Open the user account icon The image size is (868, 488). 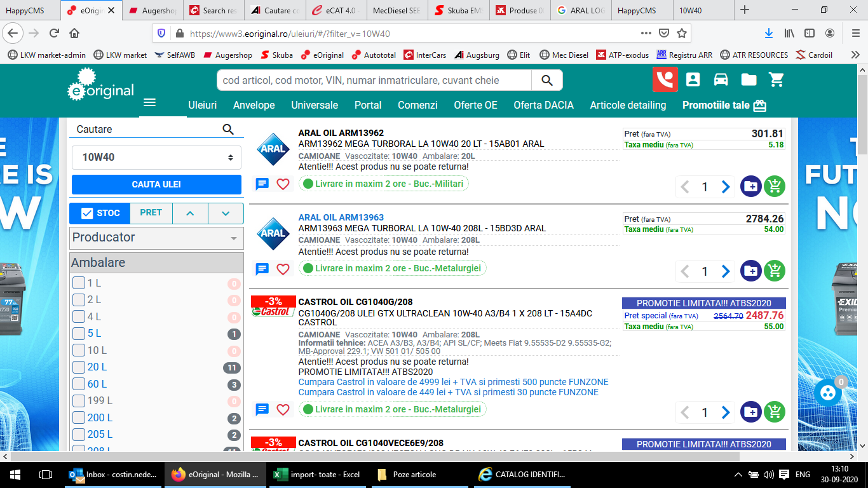(693, 79)
